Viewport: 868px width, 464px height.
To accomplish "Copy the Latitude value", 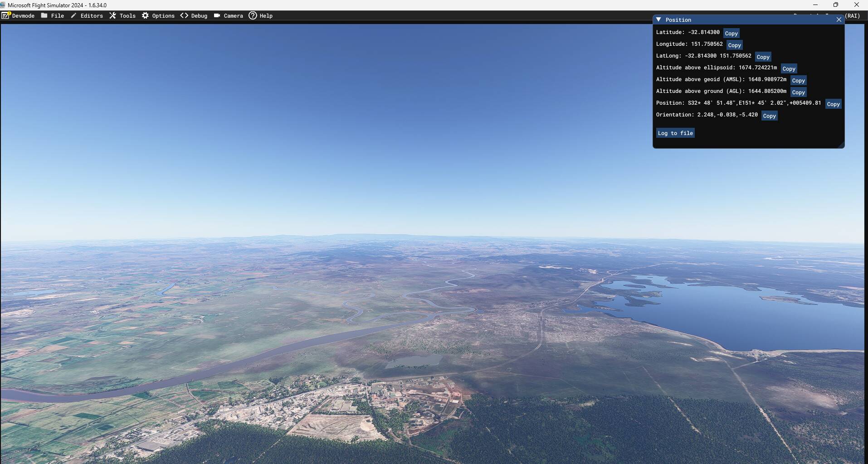I will (731, 33).
